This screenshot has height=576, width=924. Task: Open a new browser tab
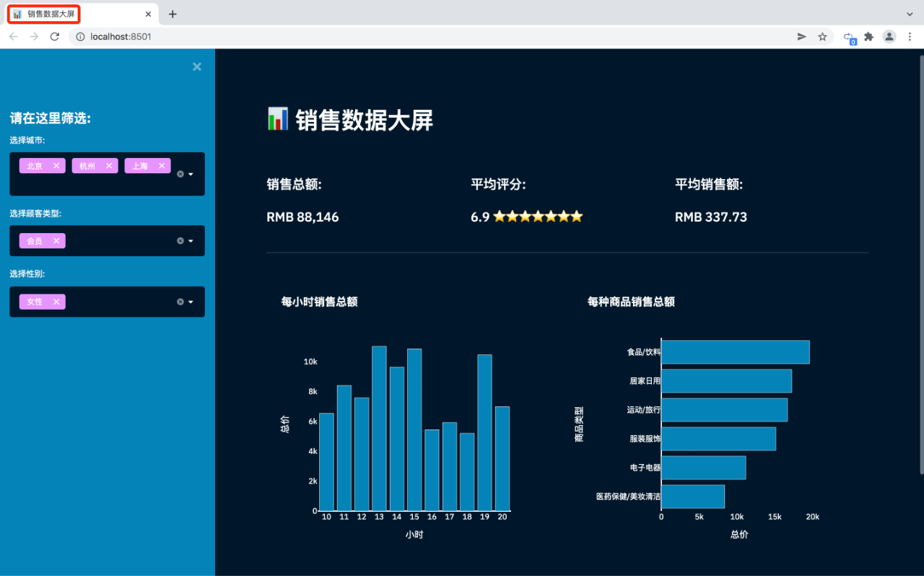click(x=173, y=14)
